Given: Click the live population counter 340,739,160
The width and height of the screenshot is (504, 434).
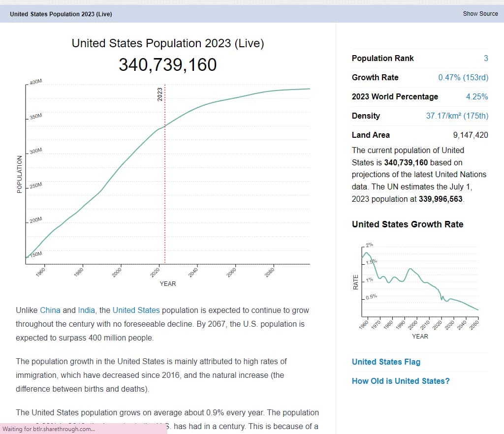Looking at the screenshot, I should tap(167, 65).
